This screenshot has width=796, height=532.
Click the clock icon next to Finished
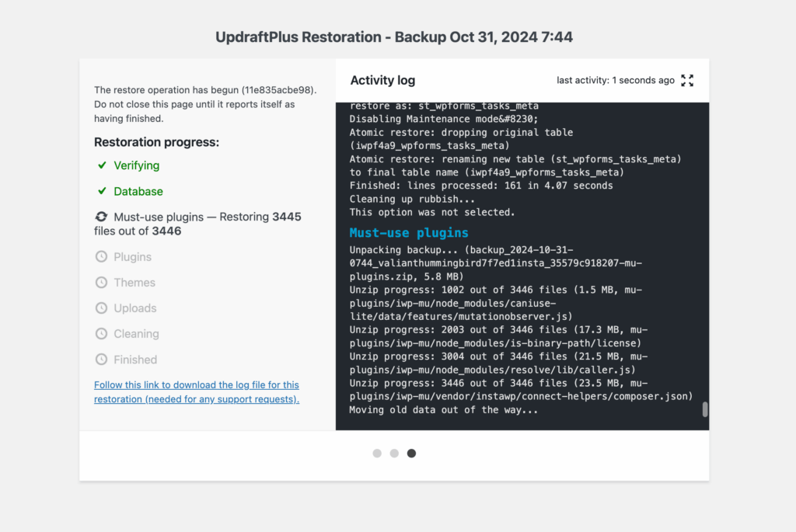tap(102, 360)
